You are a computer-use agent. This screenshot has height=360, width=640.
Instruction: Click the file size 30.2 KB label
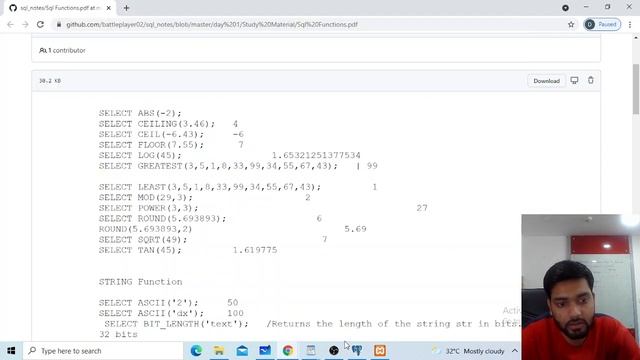[50, 81]
